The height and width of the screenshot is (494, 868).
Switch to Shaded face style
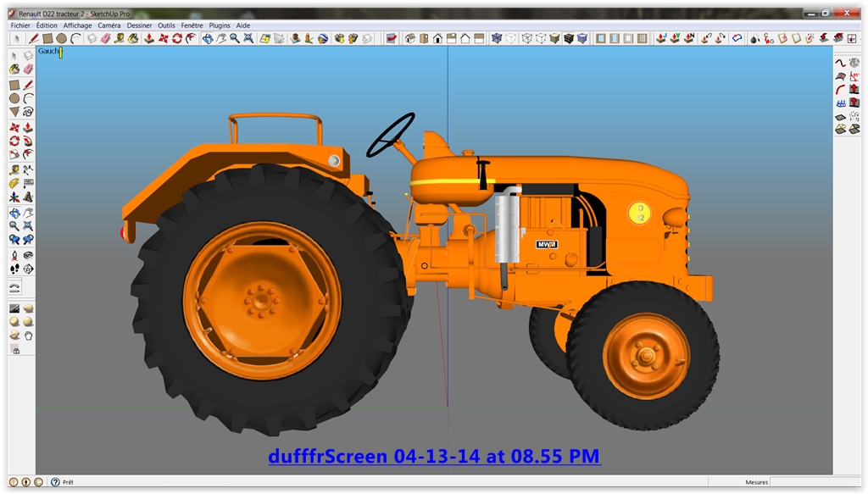[x=554, y=38]
